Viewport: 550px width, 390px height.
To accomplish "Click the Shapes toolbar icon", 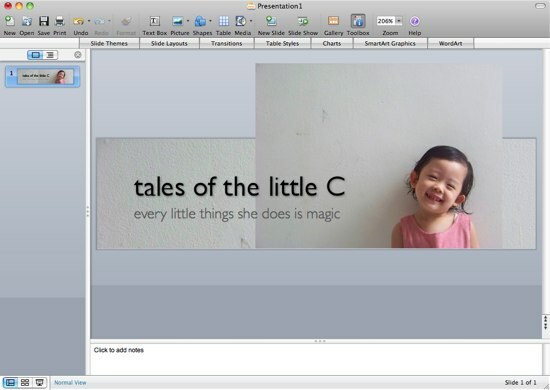I will tap(200, 21).
